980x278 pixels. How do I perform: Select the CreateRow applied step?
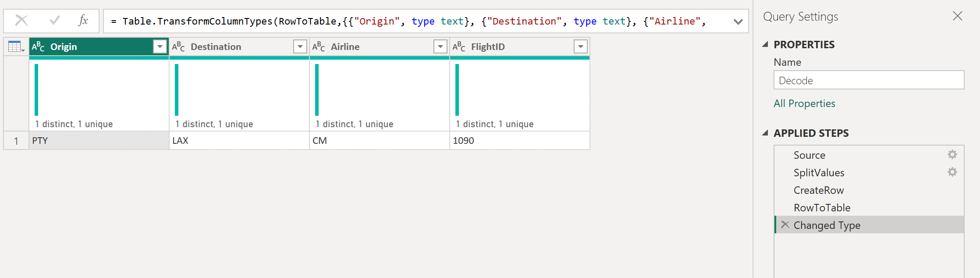tap(818, 190)
